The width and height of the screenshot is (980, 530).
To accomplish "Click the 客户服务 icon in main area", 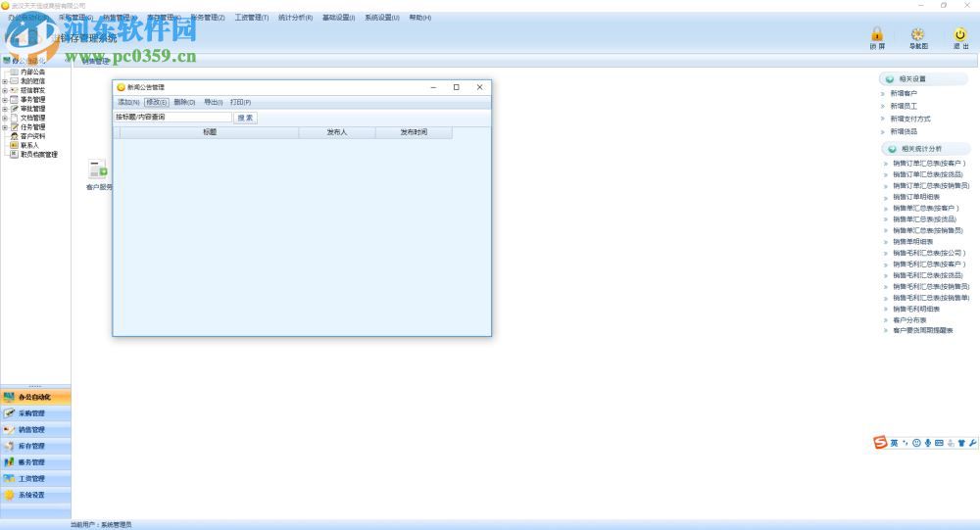I will coord(98,169).
